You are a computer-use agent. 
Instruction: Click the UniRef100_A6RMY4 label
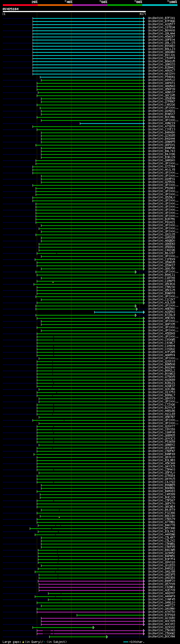click(x=161, y=355)
